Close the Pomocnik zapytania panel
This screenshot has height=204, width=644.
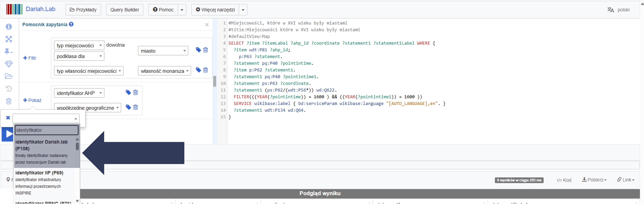[x=207, y=25]
